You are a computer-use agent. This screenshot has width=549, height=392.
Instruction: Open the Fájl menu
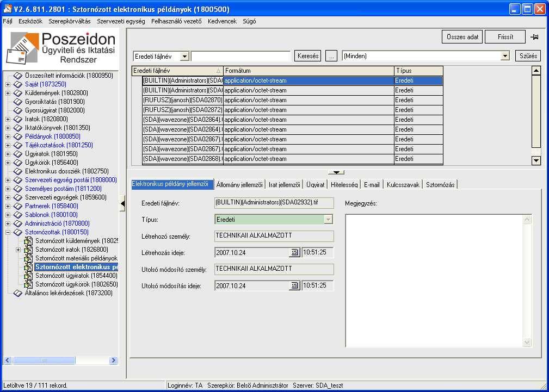pos(8,21)
